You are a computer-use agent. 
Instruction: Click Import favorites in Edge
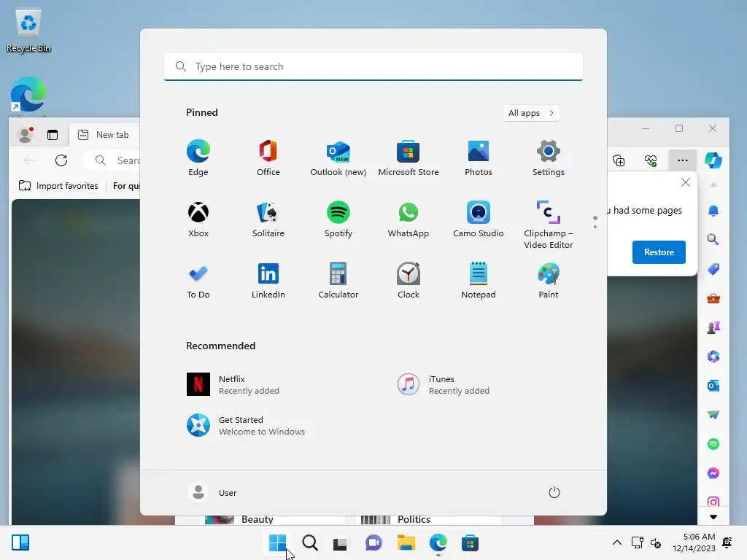click(58, 186)
